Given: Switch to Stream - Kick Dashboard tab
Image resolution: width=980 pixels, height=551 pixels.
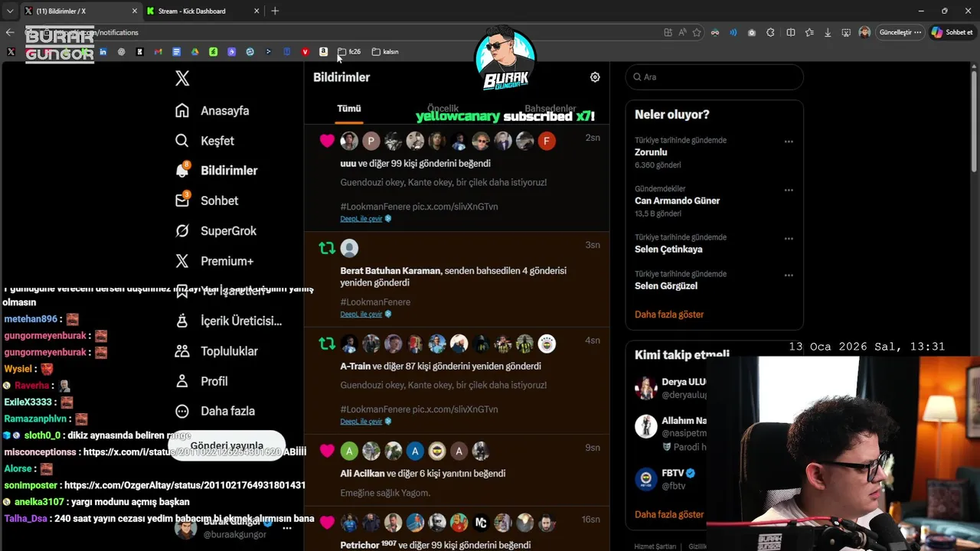Looking at the screenshot, I should pos(191,11).
